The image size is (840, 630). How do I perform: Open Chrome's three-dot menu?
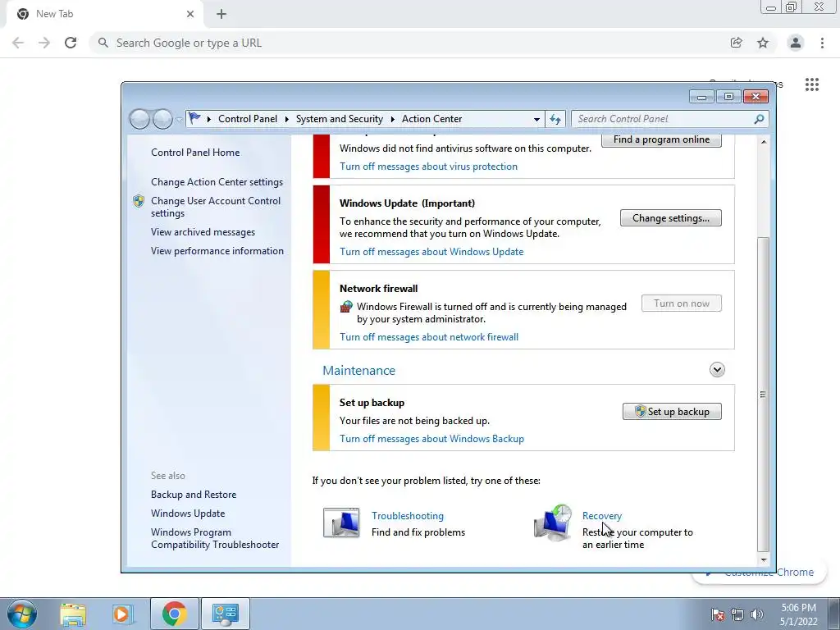coord(822,43)
